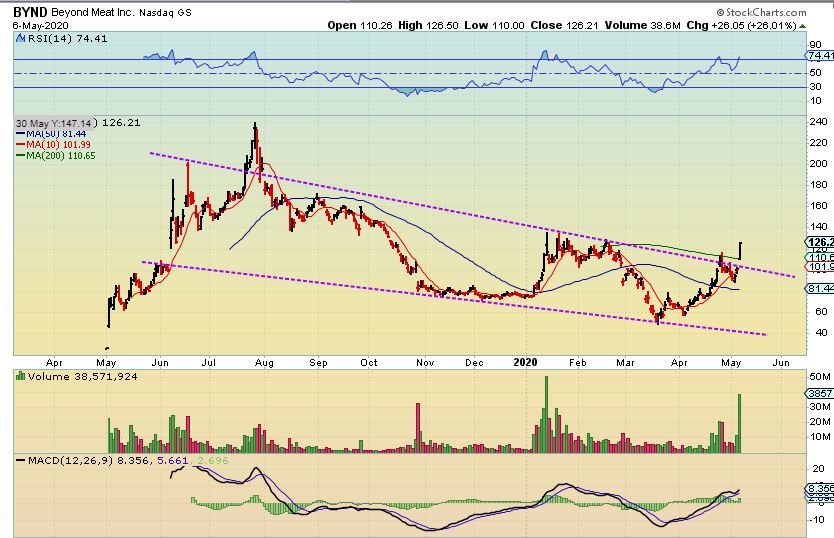834x538 pixels.
Task: Click the blue MA(50) legend line marker
Action: [19, 133]
